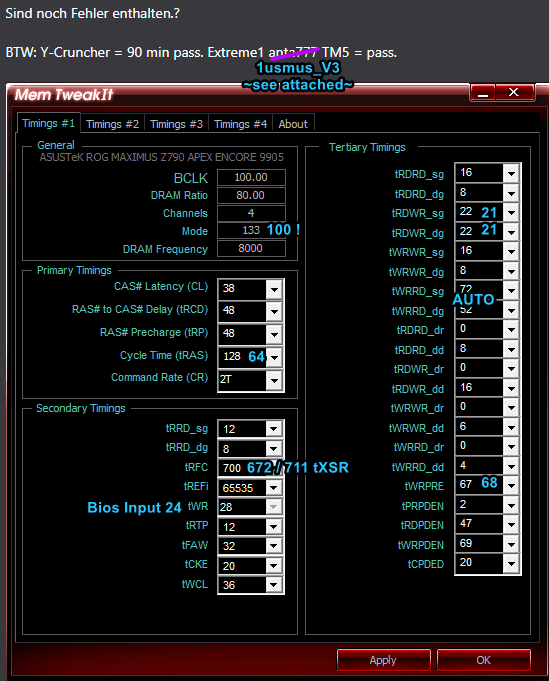Expand the tWRWR_dd dropdown
This screenshot has width=549, height=681.
click(511, 427)
